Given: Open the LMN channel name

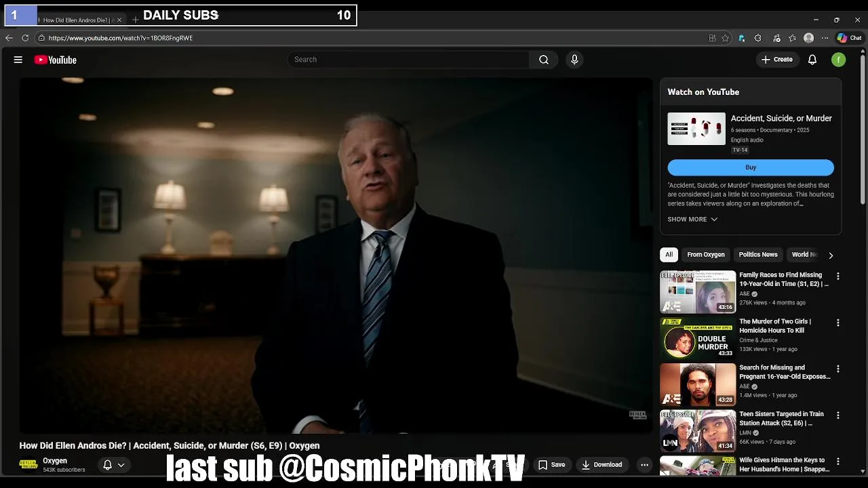Looking at the screenshot, I should pyautogui.click(x=745, y=432).
